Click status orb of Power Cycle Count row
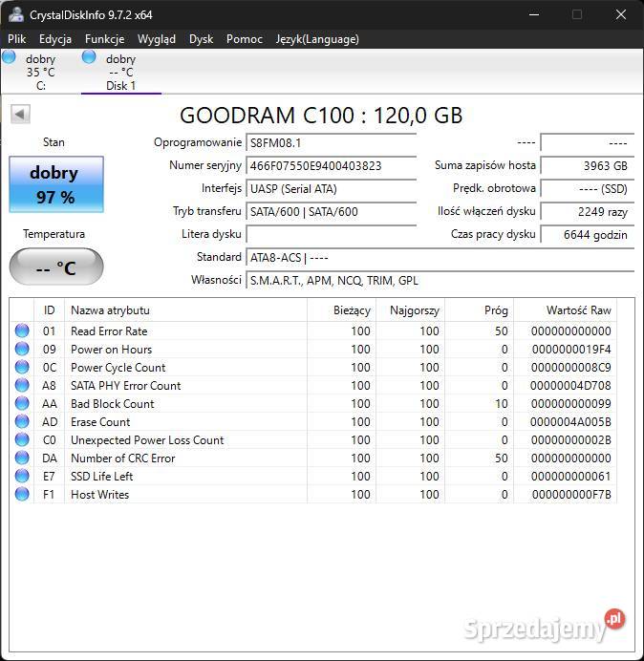This screenshot has height=661, width=644. click(x=22, y=367)
